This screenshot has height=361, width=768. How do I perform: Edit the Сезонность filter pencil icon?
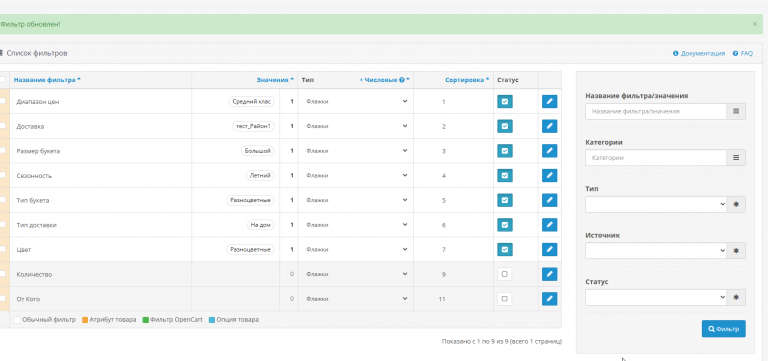(549, 175)
